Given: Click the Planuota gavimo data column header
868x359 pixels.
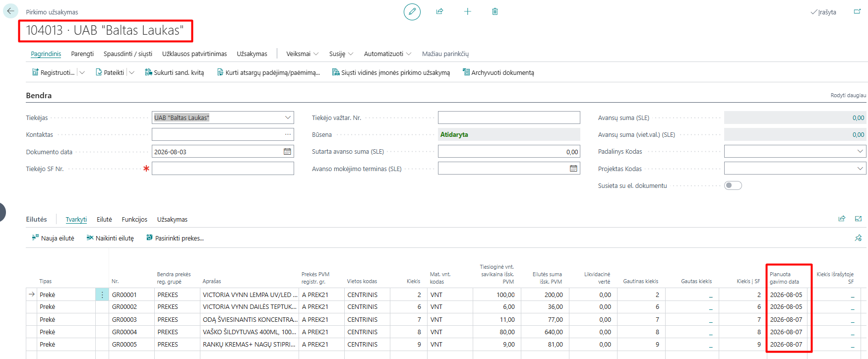Looking at the screenshot, I should [785, 278].
